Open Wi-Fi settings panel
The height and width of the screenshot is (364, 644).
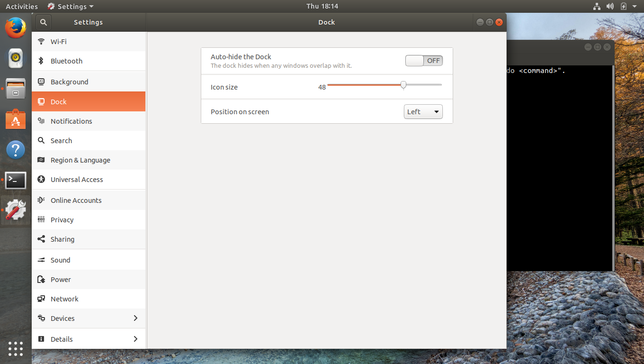(89, 42)
